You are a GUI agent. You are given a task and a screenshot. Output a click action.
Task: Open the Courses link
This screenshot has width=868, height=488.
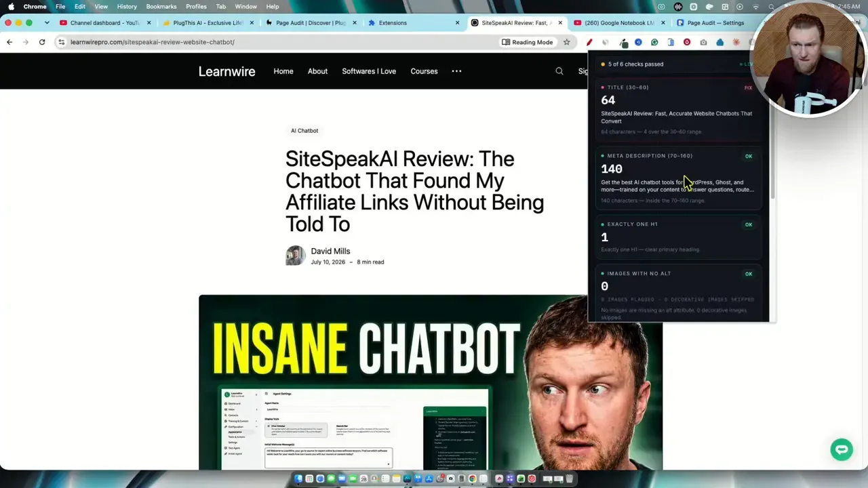[424, 71]
